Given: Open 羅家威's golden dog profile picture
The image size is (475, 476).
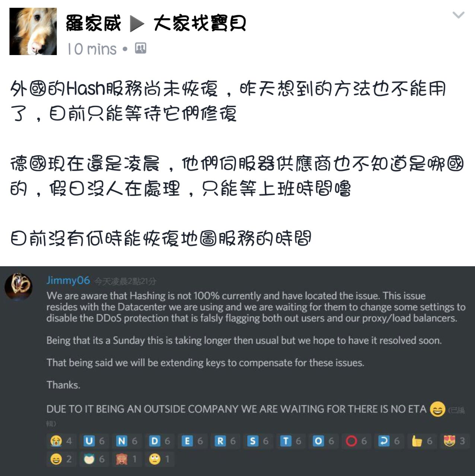Looking at the screenshot, I should coord(33,32).
